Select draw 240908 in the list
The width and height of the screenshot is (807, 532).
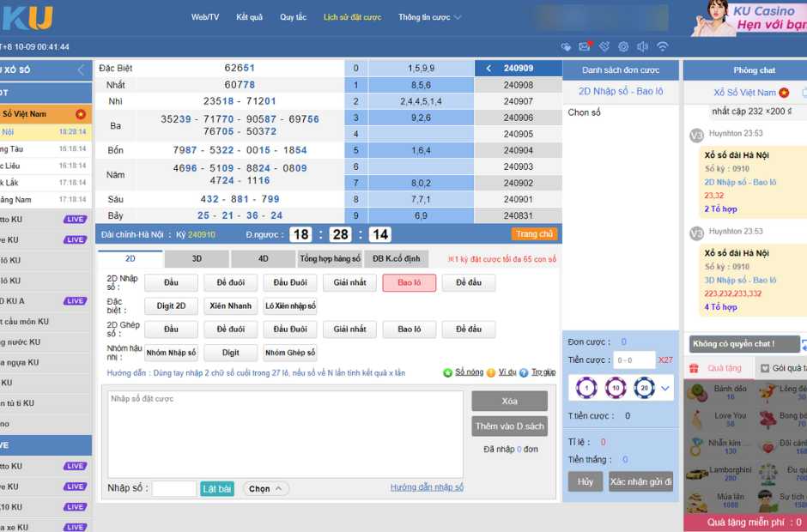(x=519, y=85)
